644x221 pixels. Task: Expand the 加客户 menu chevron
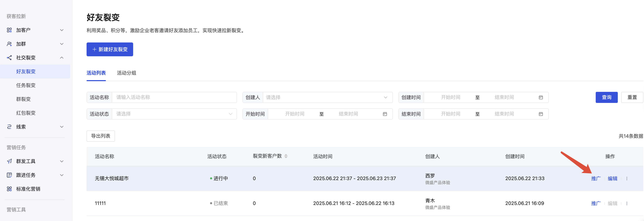pyautogui.click(x=62, y=30)
